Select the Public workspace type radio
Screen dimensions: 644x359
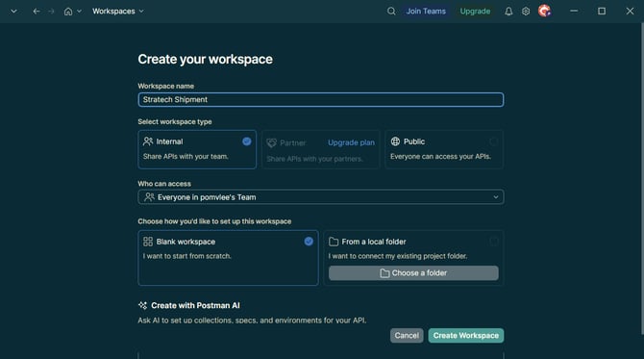(494, 141)
